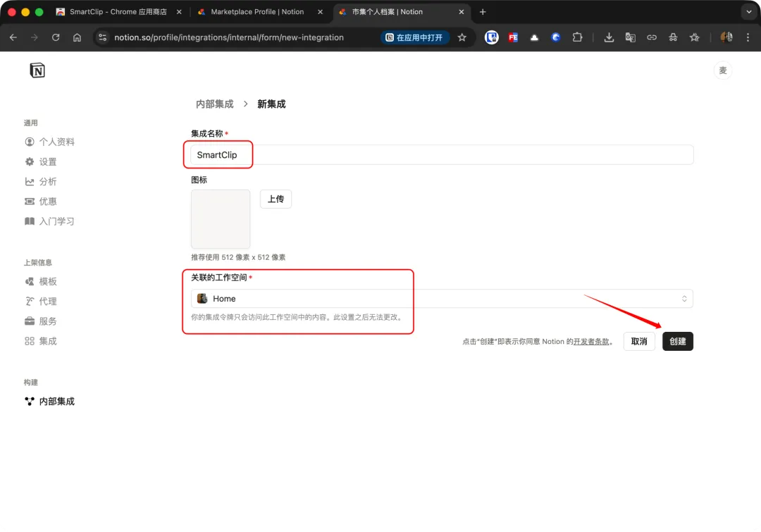
Task: Click the translate page icon
Action: (x=631, y=37)
